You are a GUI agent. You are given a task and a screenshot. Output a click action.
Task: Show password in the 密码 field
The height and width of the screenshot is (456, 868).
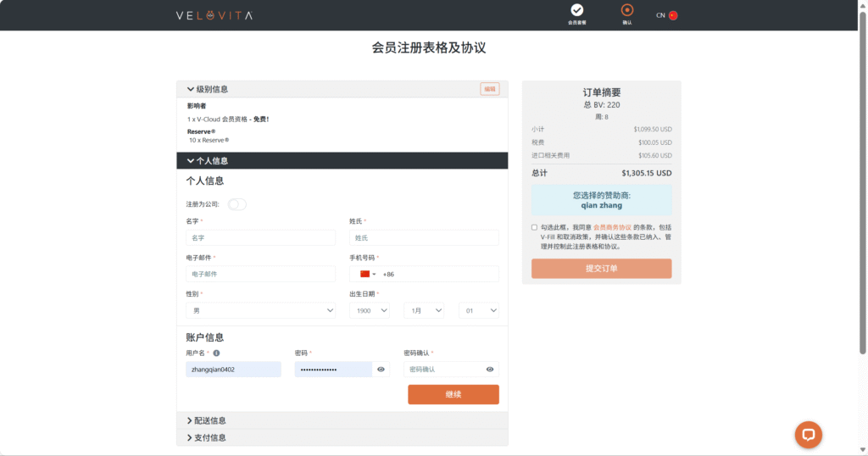coord(381,370)
